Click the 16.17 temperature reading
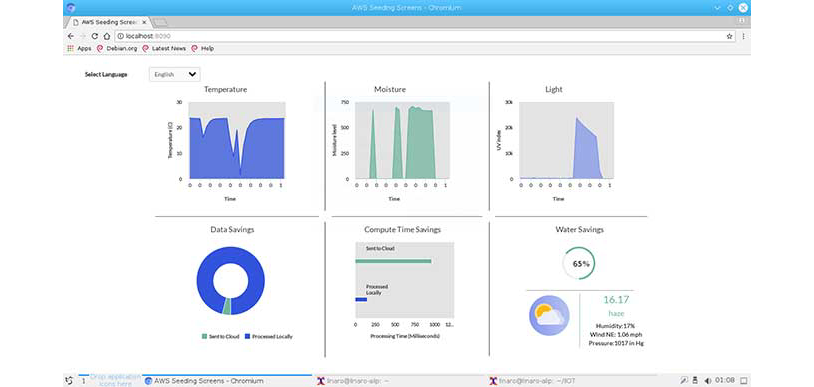814x387 pixels. [x=616, y=300]
